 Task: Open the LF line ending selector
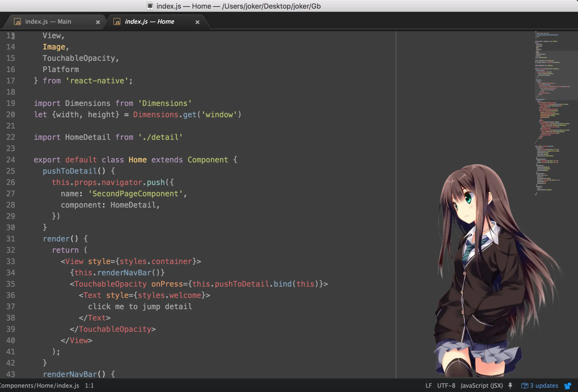coord(429,386)
